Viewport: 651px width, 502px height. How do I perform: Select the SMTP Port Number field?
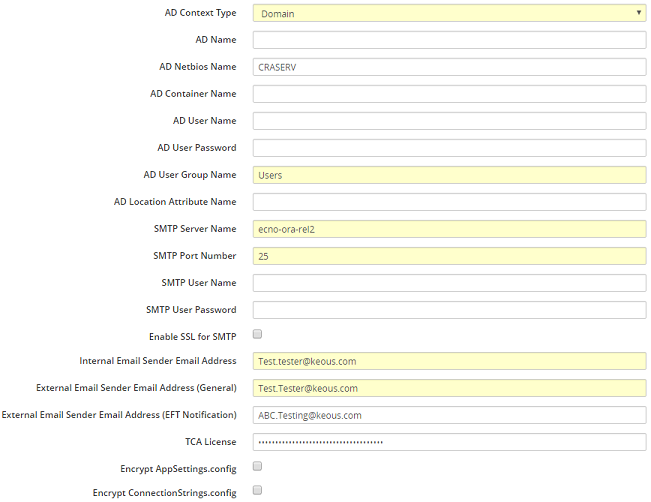[449, 256]
